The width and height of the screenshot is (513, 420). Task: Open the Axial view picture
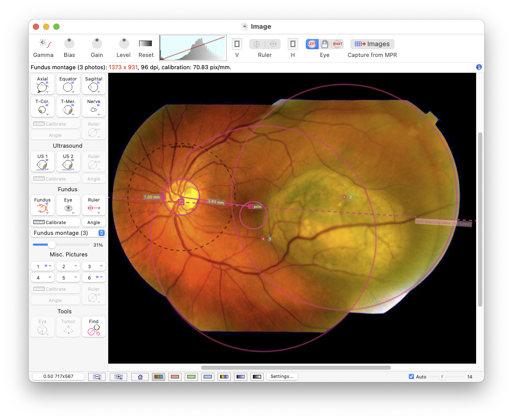pos(43,85)
